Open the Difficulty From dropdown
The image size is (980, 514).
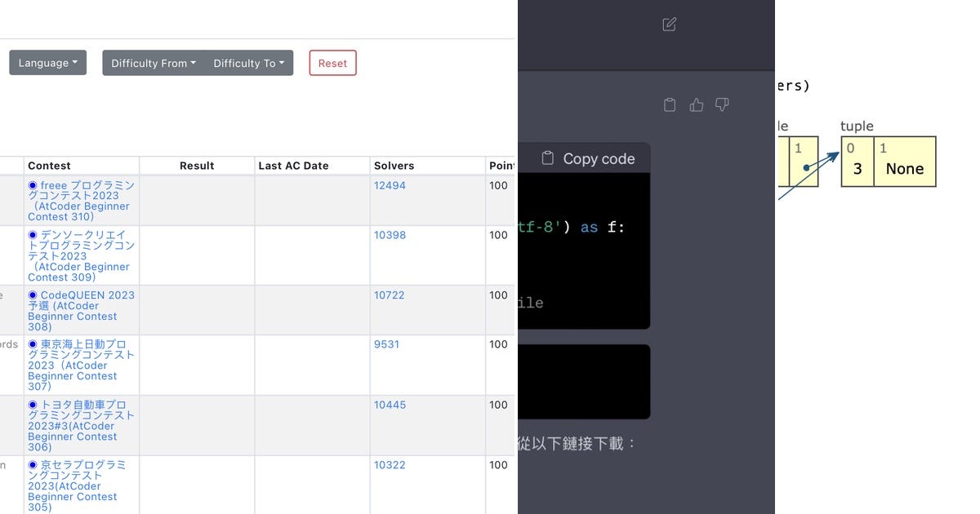[152, 62]
